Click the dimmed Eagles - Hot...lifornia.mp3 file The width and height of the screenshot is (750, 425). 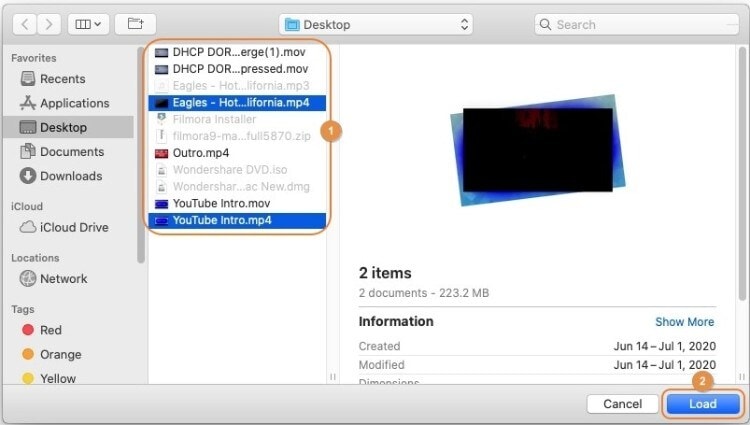tap(237, 86)
